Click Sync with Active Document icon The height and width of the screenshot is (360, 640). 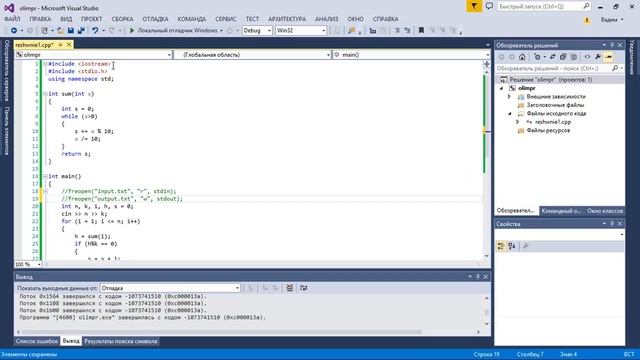click(x=553, y=57)
